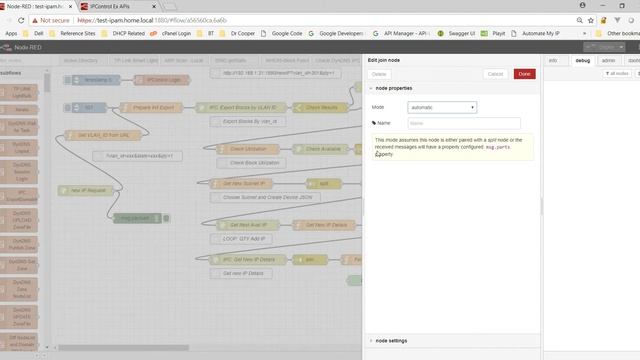
Task: Select the Check Available node
Action: pyautogui.click(x=321, y=149)
